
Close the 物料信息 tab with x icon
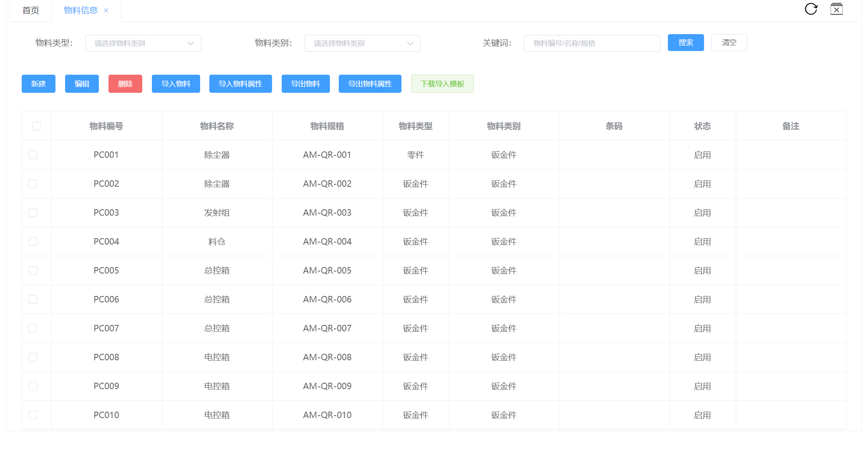pyautogui.click(x=106, y=11)
